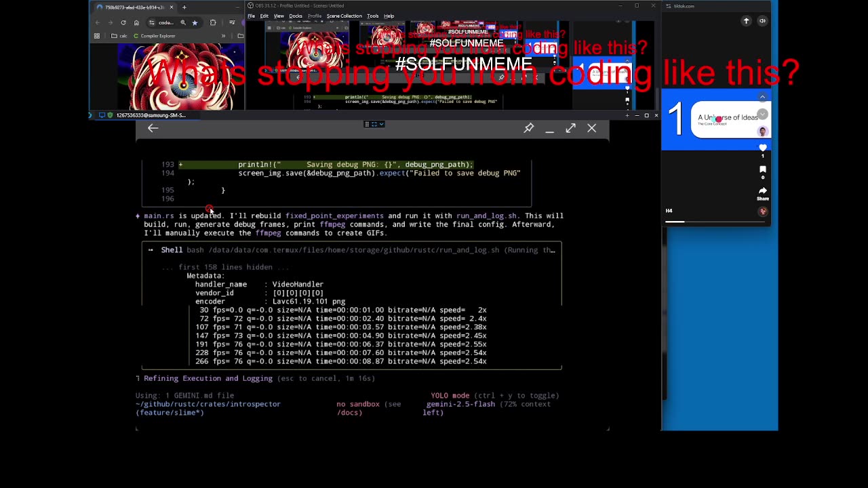Open the calc bookmark folder
868x488 pixels.
119,36
